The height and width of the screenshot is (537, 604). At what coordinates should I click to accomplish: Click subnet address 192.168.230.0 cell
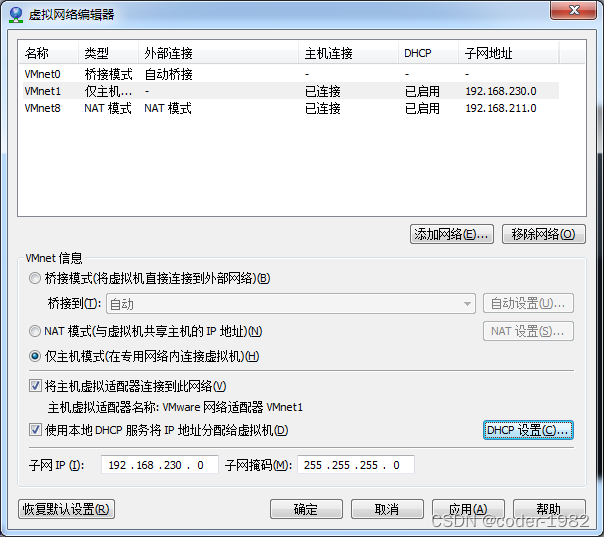tap(501, 91)
